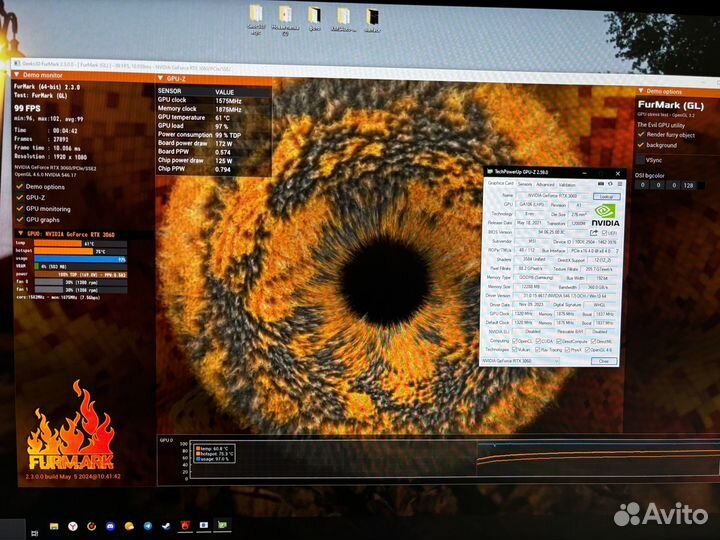Disable the GPU graphs checkbox
720x540 pixels.
[x=20, y=219]
